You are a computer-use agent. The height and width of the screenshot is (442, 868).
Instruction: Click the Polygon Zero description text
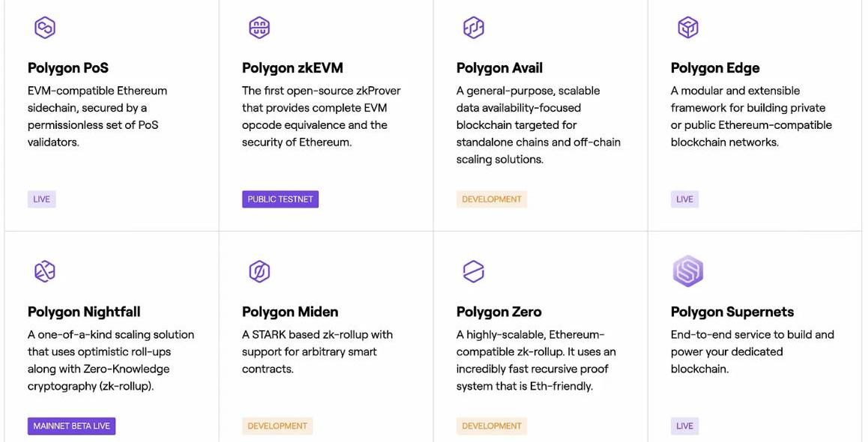point(535,360)
